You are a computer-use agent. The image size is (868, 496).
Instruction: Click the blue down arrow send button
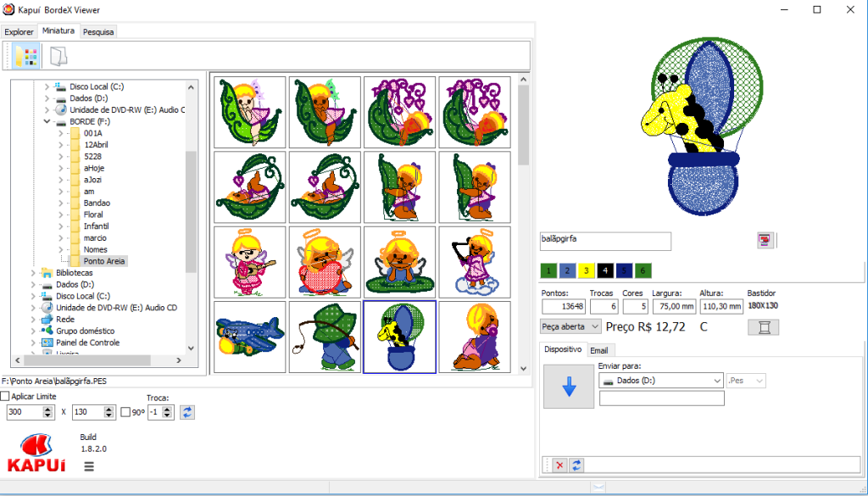(569, 387)
